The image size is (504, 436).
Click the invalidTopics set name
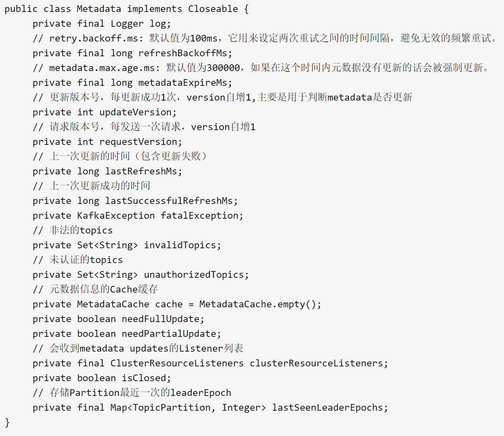click(180, 245)
